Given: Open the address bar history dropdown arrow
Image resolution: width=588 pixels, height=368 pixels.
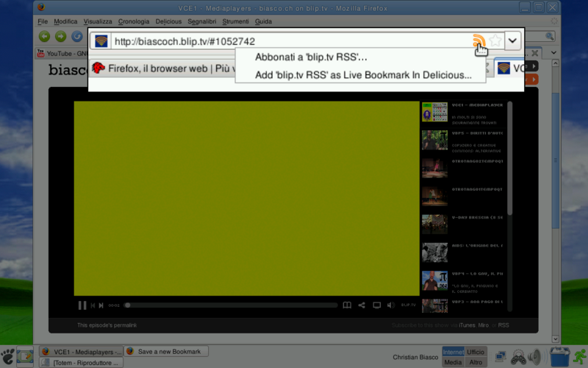Looking at the screenshot, I should coord(512,40).
